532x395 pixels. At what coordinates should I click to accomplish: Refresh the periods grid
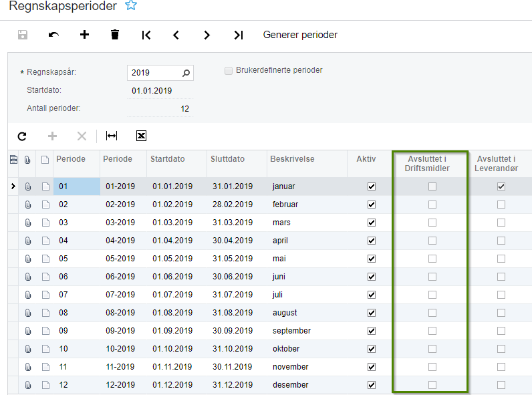22,136
